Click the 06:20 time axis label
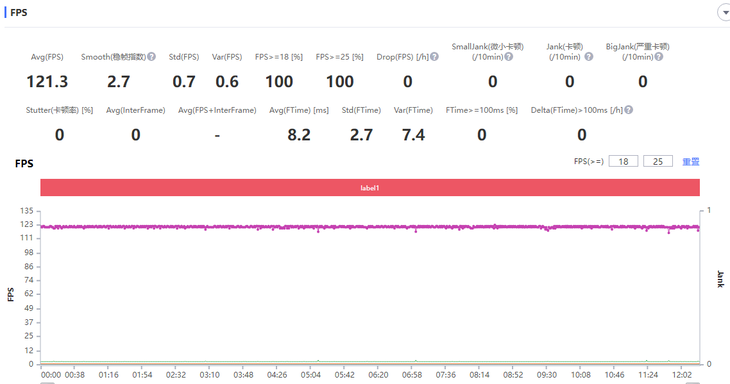 pyautogui.click(x=378, y=375)
